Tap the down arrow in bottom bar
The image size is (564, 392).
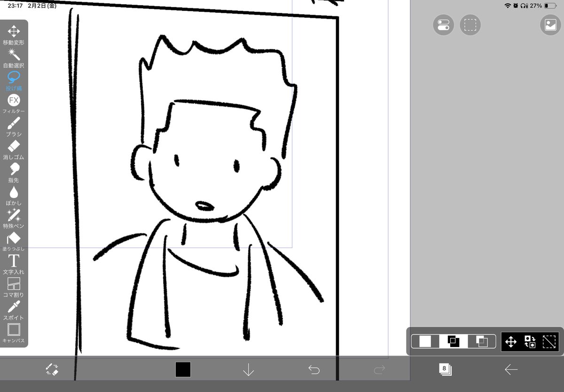(x=248, y=370)
